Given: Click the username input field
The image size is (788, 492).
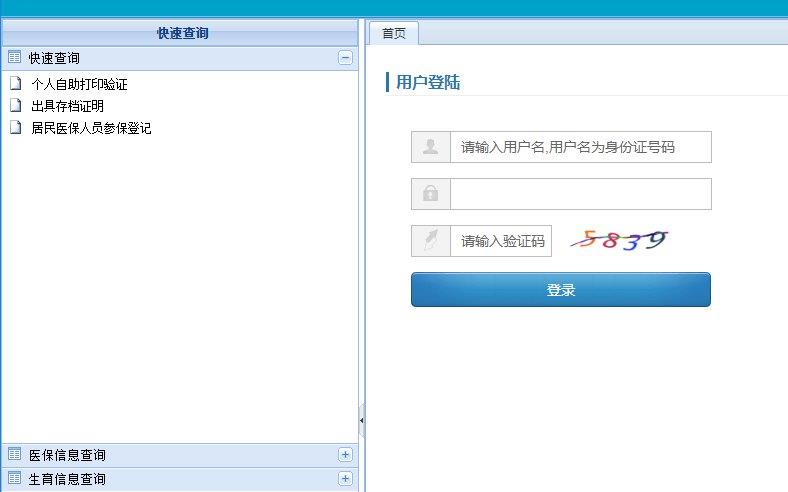Looking at the screenshot, I should 581,147.
